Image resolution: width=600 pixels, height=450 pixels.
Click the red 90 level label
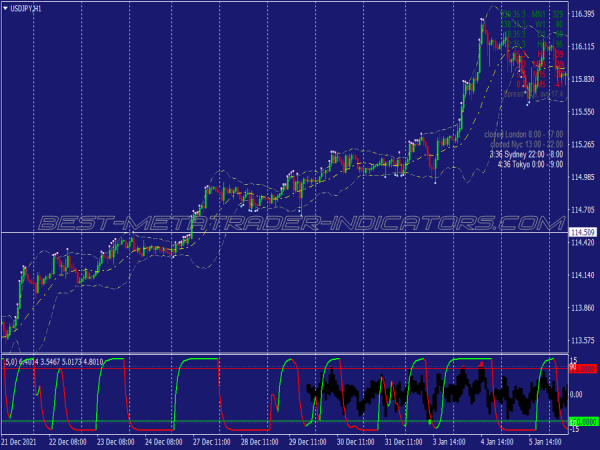tap(581, 368)
